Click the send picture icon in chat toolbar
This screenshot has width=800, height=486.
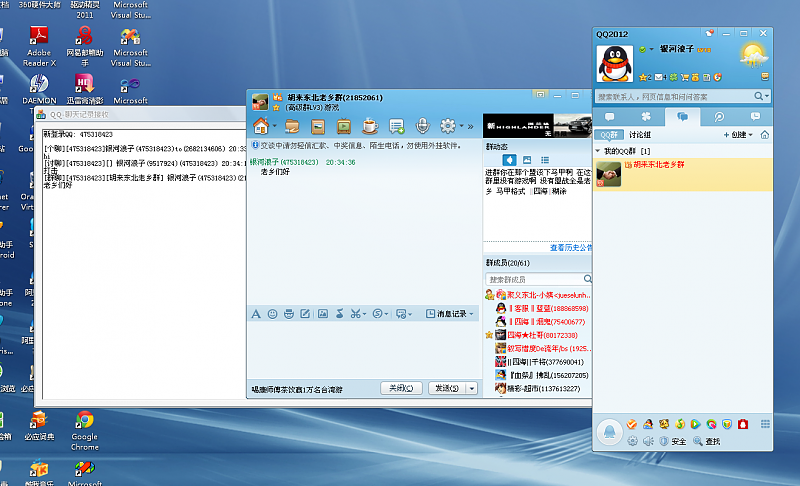click(323, 314)
